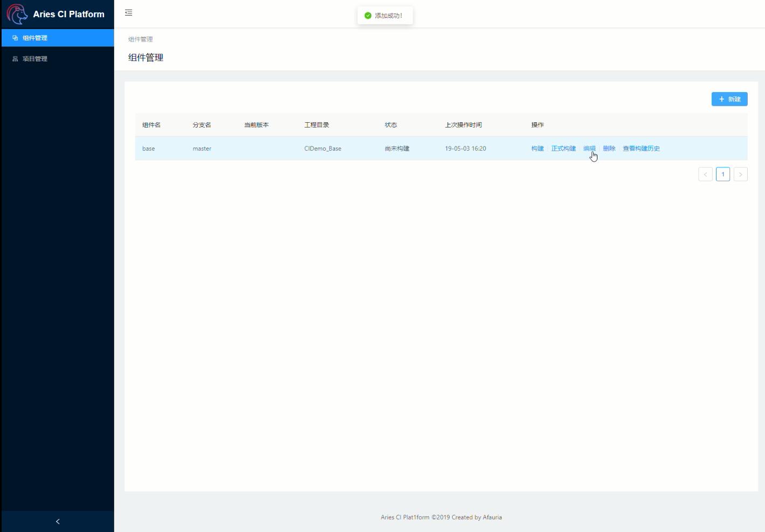The height and width of the screenshot is (532, 765).
Task: Click the 分支名 column header
Action: [202, 125]
